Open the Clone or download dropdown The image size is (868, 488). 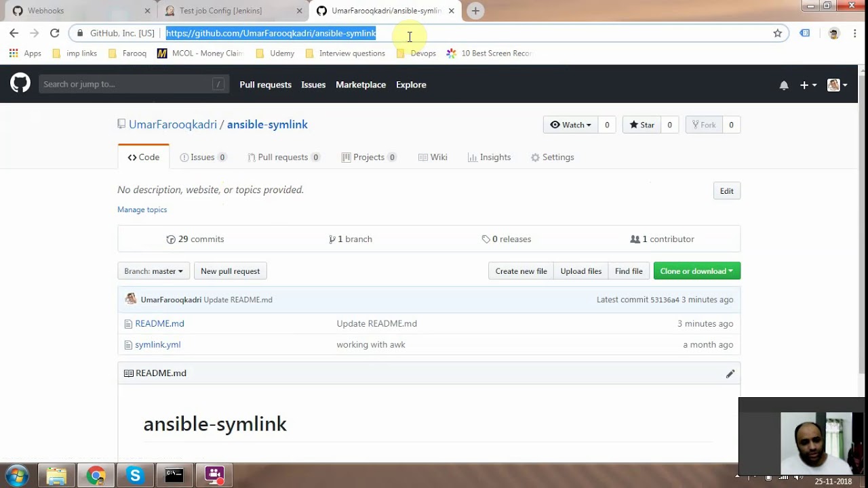point(696,271)
